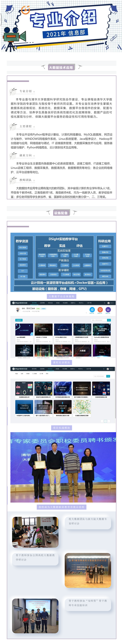Click the teal search button beside the project search box
Image resolution: width=122 pixels, height=644 pixels.
[x=108, y=376]
